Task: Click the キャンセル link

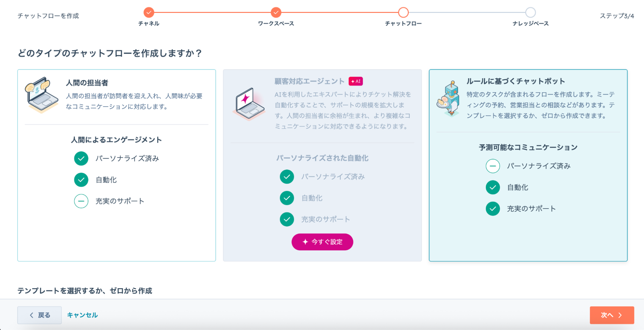Action: pos(82,315)
